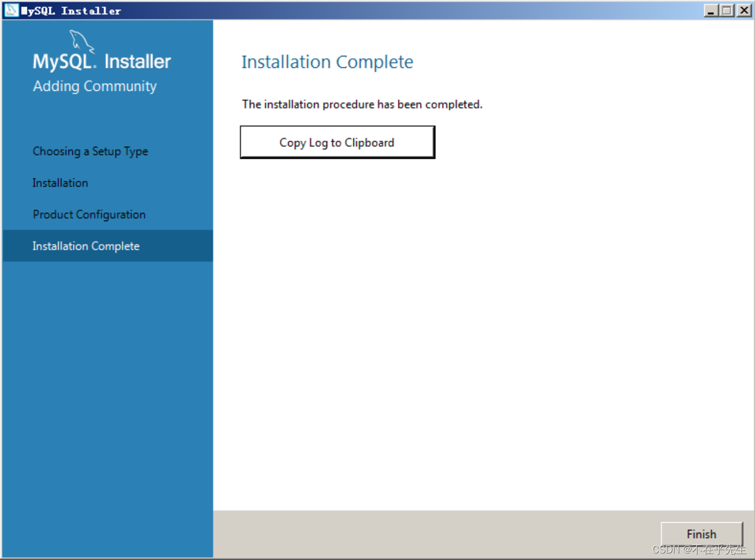Screen dimensions: 755x560
Task: Close the MySQL Installer window
Action: 744,10
